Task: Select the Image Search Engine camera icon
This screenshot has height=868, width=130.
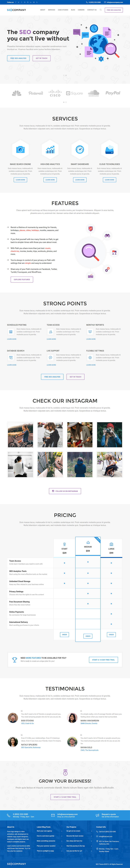Action: click(x=20, y=149)
